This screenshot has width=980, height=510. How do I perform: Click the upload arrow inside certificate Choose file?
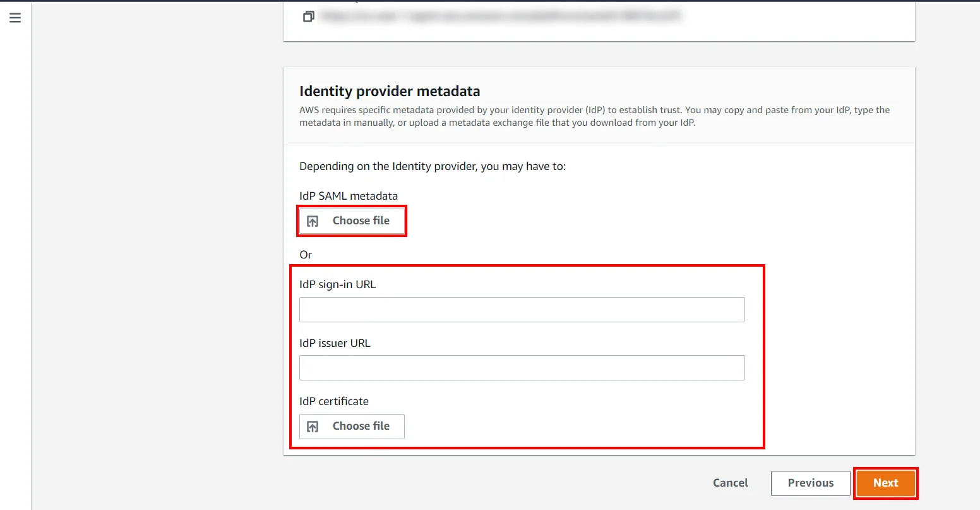tap(313, 426)
